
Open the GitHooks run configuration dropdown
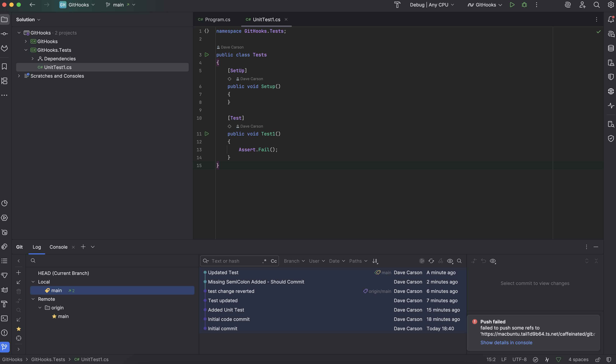click(485, 5)
